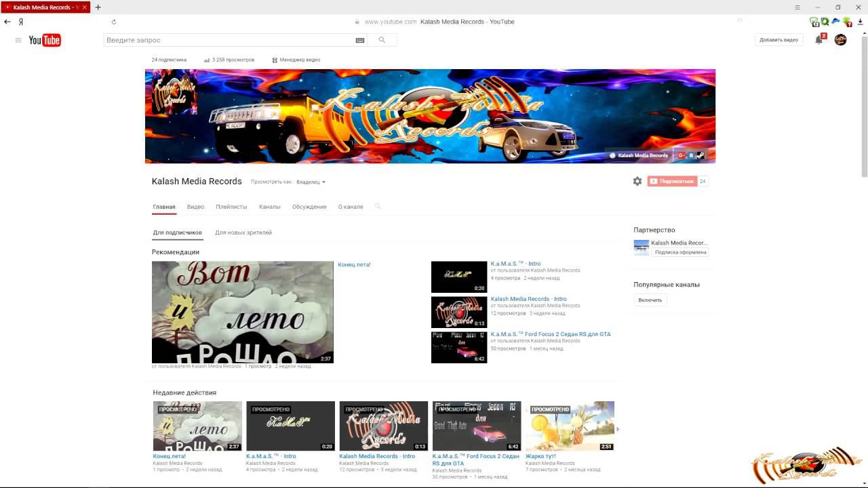
Task: Open the green download extension with red badge
Action: click(847, 22)
